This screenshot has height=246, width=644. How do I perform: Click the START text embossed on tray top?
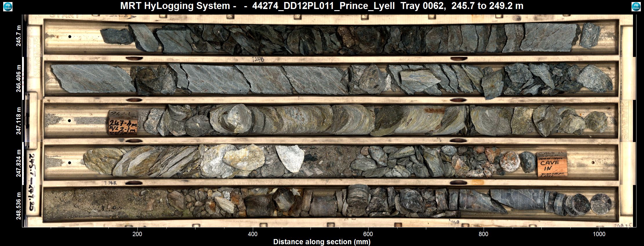click(x=64, y=16)
